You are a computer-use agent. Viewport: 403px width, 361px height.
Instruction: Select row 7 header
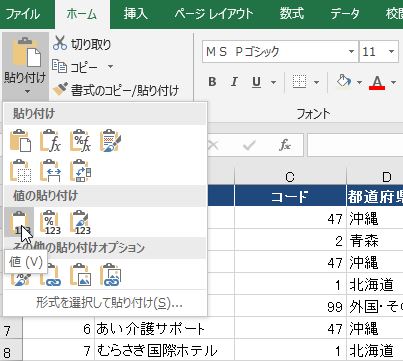[x=11, y=329]
